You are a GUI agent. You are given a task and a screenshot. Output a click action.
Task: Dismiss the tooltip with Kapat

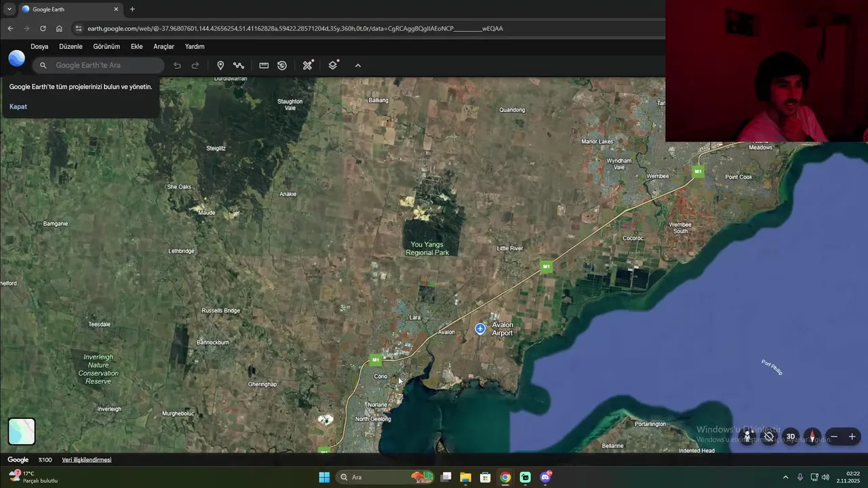click(x=18, y=106)
